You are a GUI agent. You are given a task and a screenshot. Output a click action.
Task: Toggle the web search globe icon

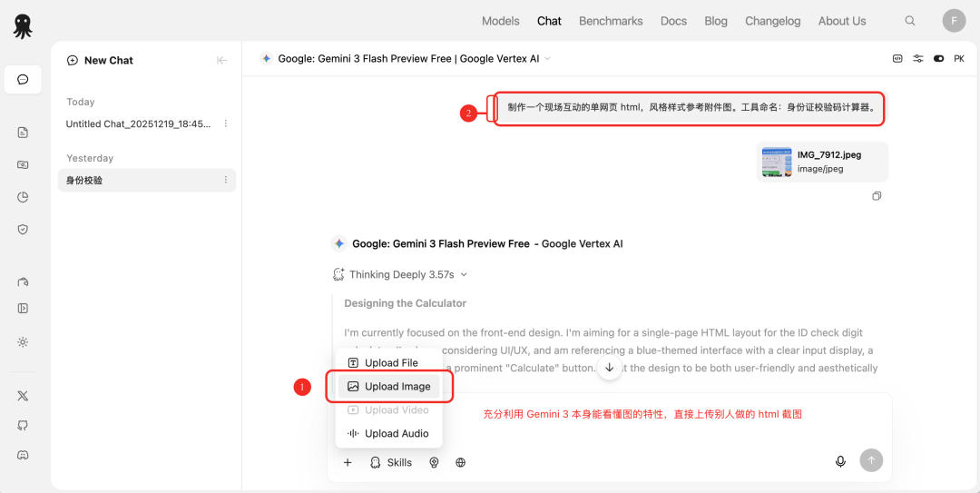461,462
